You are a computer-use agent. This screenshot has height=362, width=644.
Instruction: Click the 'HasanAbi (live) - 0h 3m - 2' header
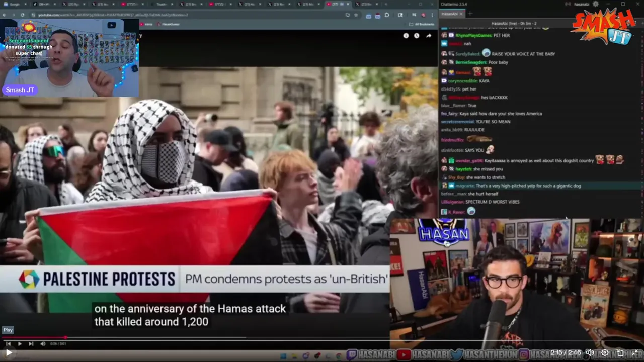point(514,24)
